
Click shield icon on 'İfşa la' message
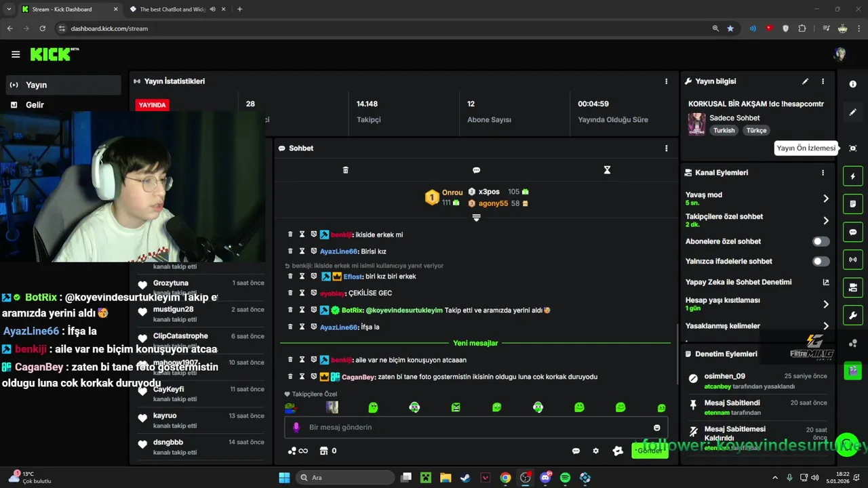click(x=314, y=327)
